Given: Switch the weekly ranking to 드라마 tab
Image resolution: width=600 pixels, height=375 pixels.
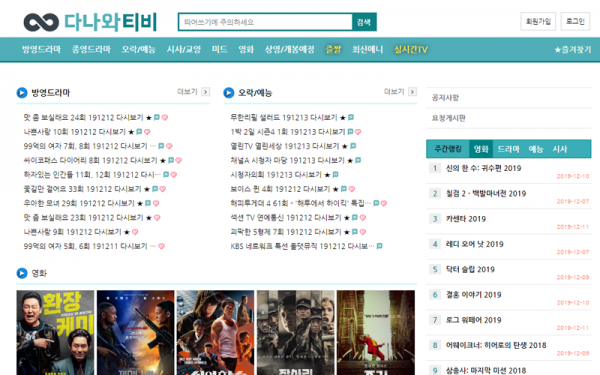Looking at the screenshot, I should tap(508, 149).
